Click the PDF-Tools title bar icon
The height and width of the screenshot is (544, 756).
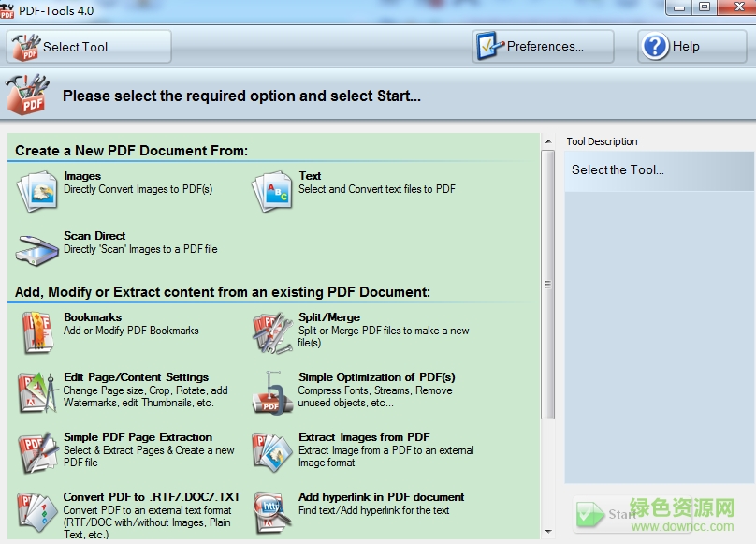pyautogui.click(x=8, y=7)
